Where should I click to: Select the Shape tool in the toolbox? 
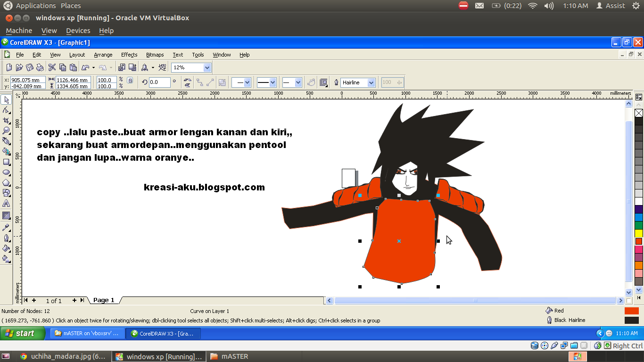[6, 110]
